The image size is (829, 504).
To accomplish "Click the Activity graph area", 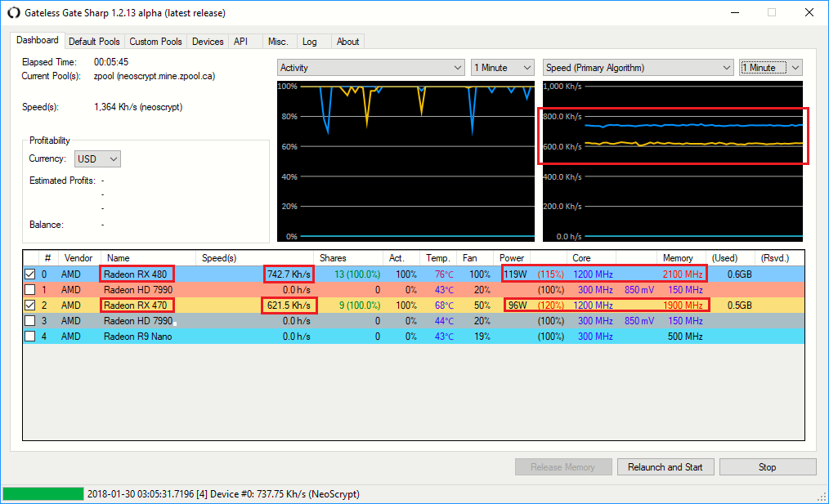I will pos(406,161).
